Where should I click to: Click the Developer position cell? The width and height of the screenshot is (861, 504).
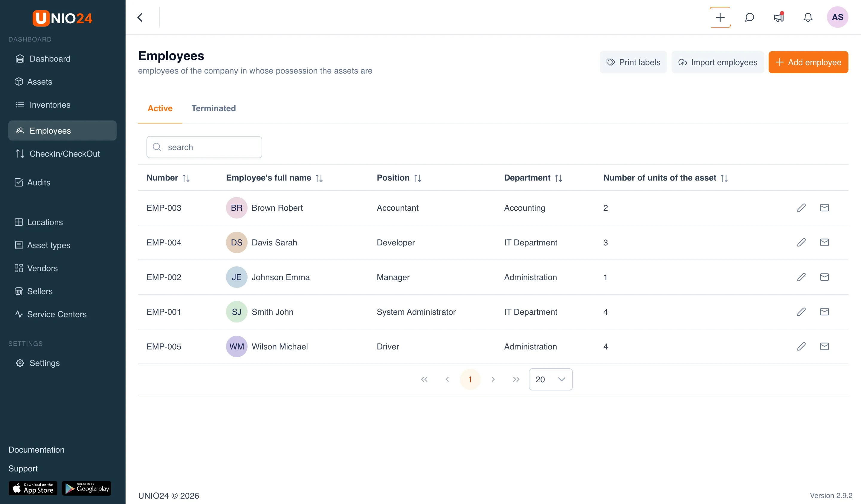click(396, 242)
